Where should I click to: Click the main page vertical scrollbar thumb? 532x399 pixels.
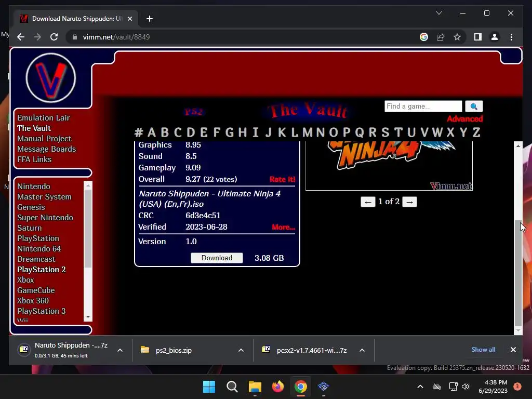coord(518,272)
